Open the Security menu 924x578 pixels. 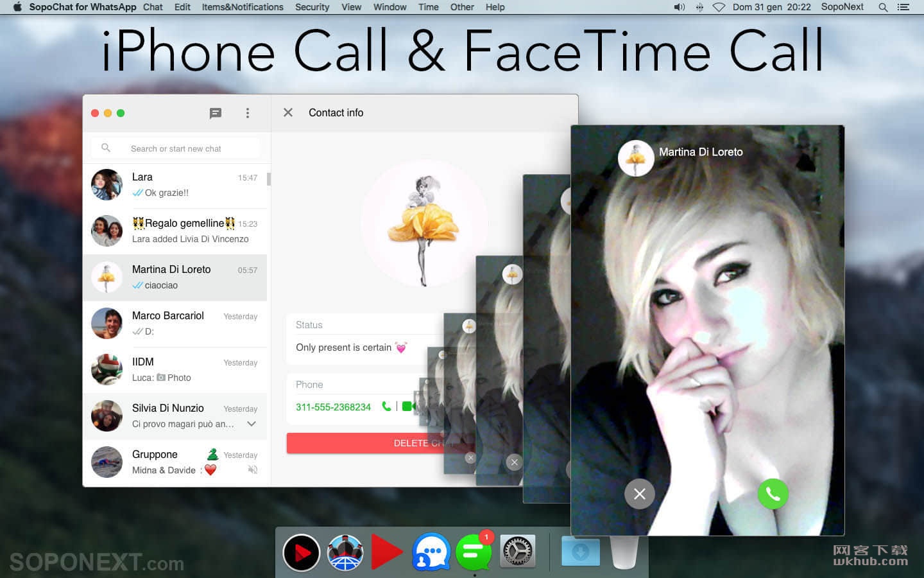click(x=312, y=7)
